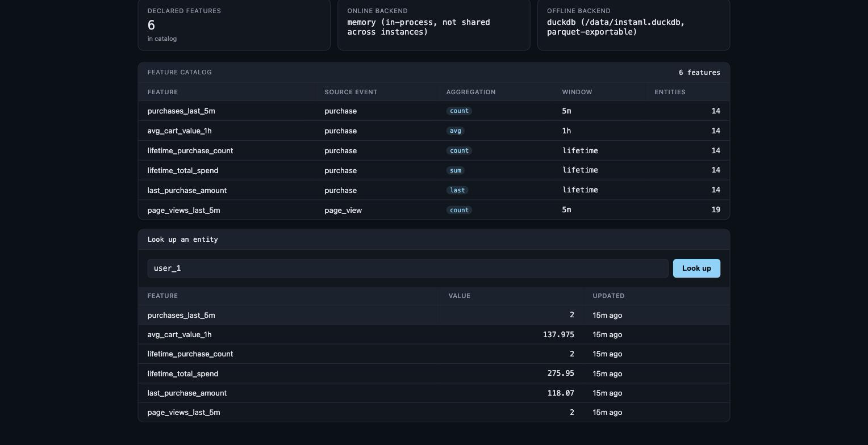The image size is (868, 445).
Task: Click the 1h window value
Action: pos(566,131)
